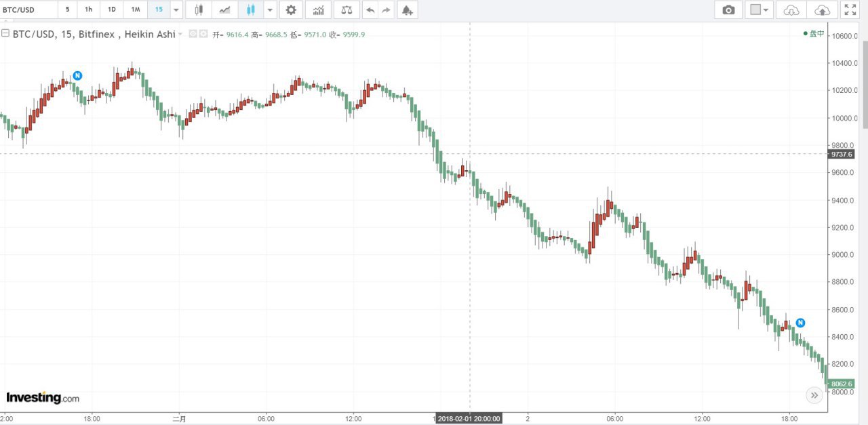
Task: Toggle the highlighted Heikin Ashi chart style
Action: (x=251, y=10)
